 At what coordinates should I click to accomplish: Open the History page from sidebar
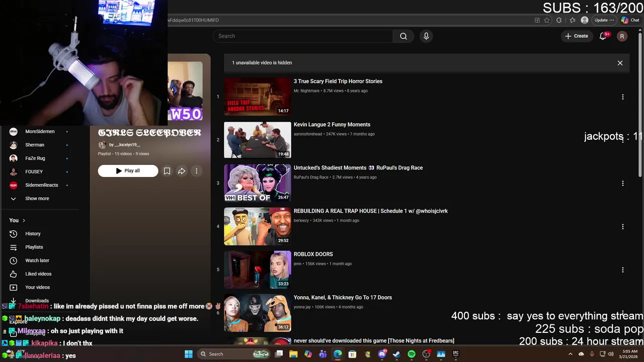[33, 234]
